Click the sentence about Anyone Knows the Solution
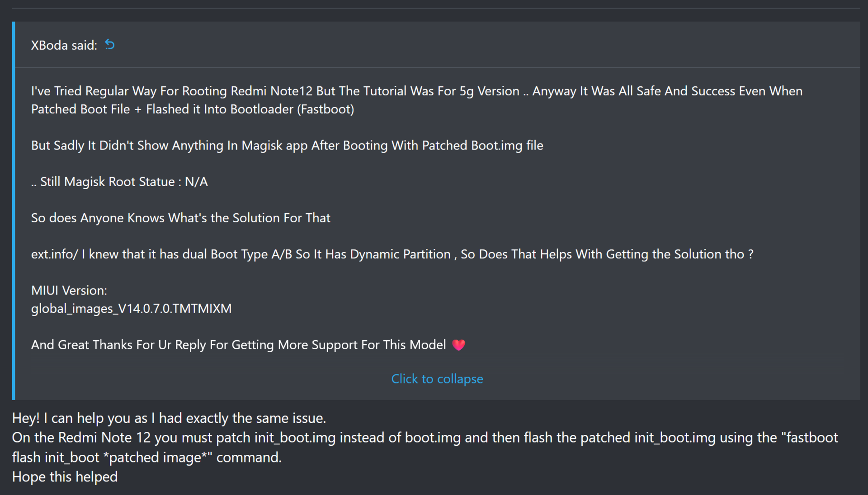The width and height of the screenshot is (868, 495). click(180, 218)
